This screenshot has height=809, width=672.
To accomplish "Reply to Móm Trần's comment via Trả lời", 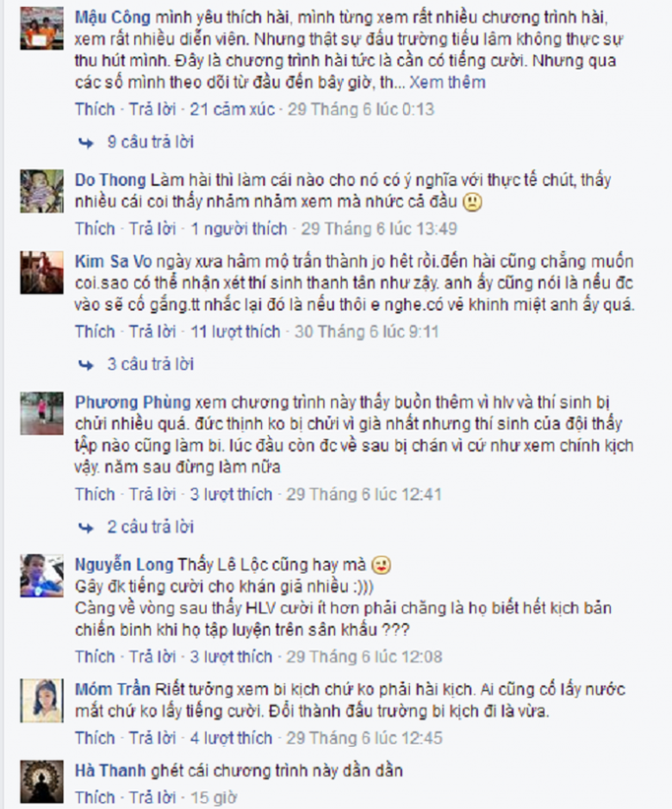I will pyautogui.click(x=152, y=737).
